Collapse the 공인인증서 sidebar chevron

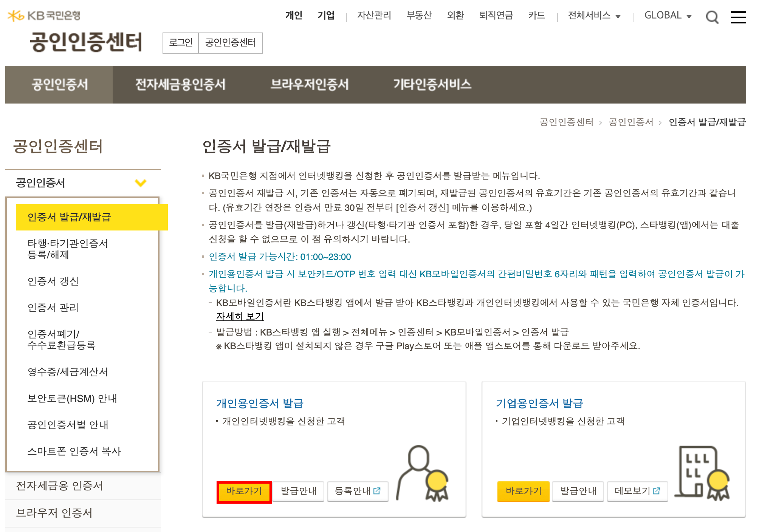click(x=141, y=183)
